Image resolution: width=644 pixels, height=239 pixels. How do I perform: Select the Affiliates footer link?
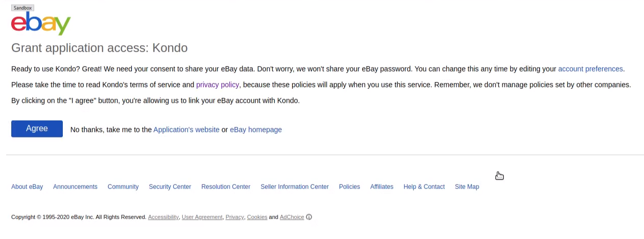[381, 187]
